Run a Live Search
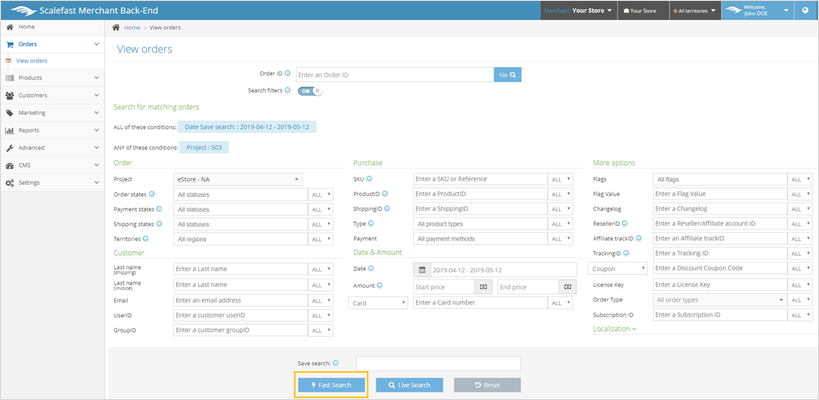The image size is (819, 400). (409, 385)
